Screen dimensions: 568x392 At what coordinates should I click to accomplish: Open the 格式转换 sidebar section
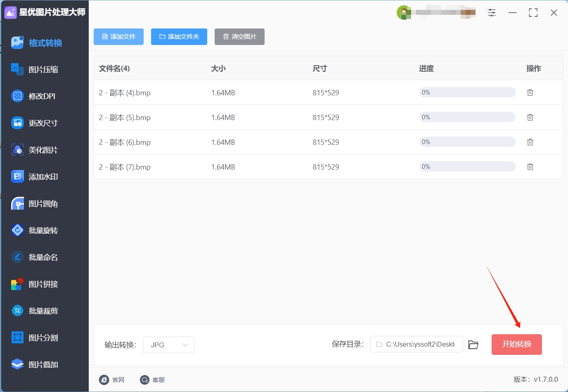point(45,43)
